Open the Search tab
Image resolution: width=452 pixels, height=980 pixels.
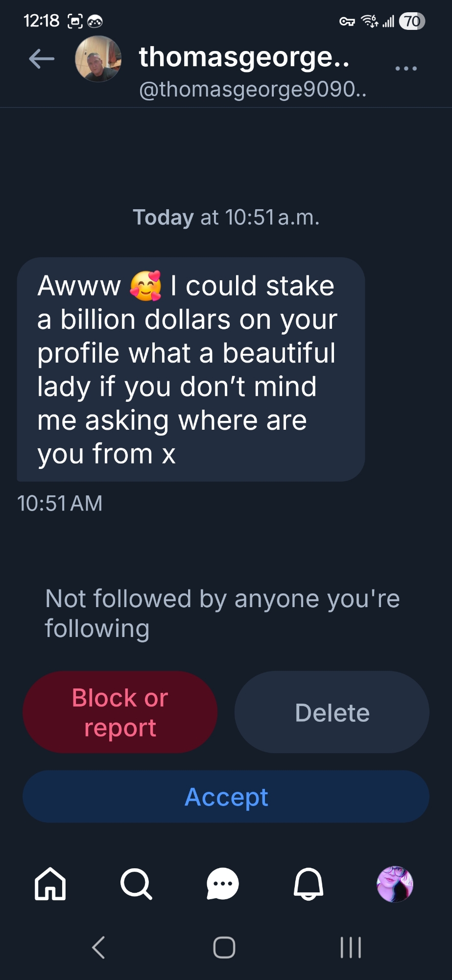pos(136,884)
